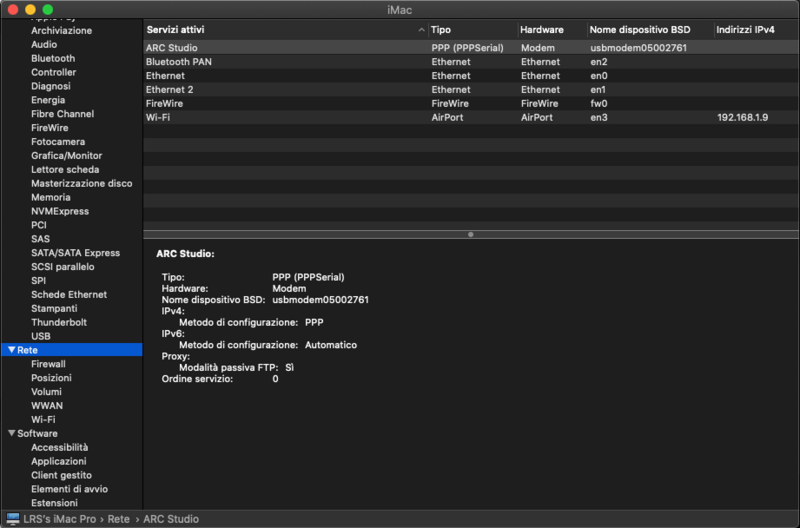This screenshot has height=528, width=800.
Task: Grab the split pane divider handle
Action: pos(470,234)
